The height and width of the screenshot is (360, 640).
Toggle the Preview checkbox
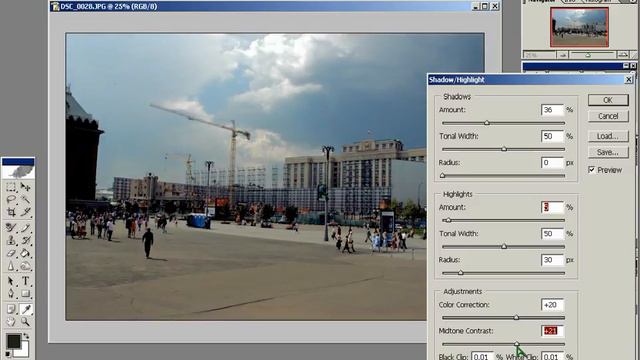click(x=591, y=170)
